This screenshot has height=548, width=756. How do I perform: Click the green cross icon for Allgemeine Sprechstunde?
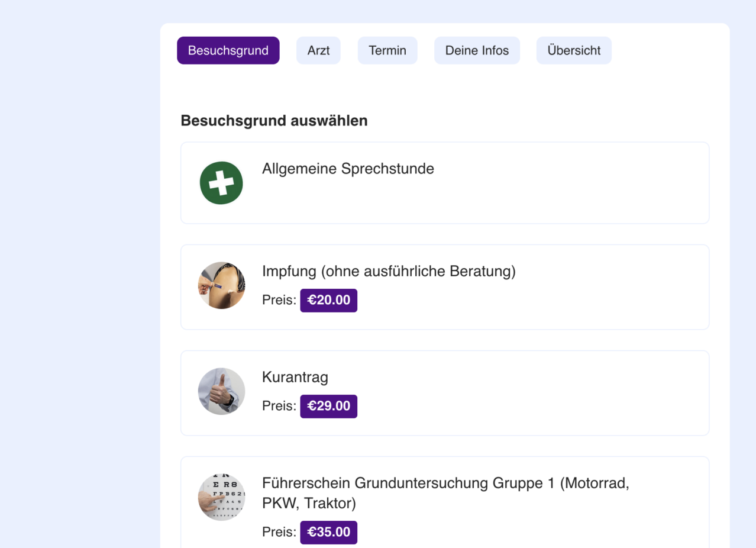click(221, 183)
